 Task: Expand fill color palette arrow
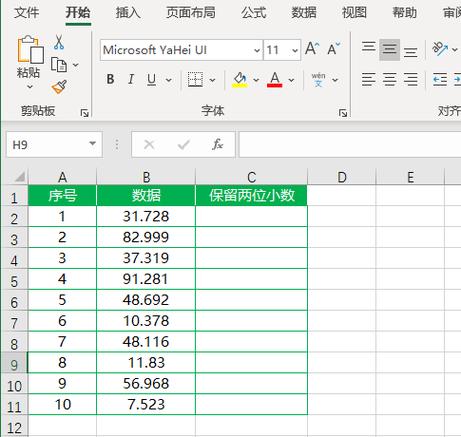(x=256, y=80)
